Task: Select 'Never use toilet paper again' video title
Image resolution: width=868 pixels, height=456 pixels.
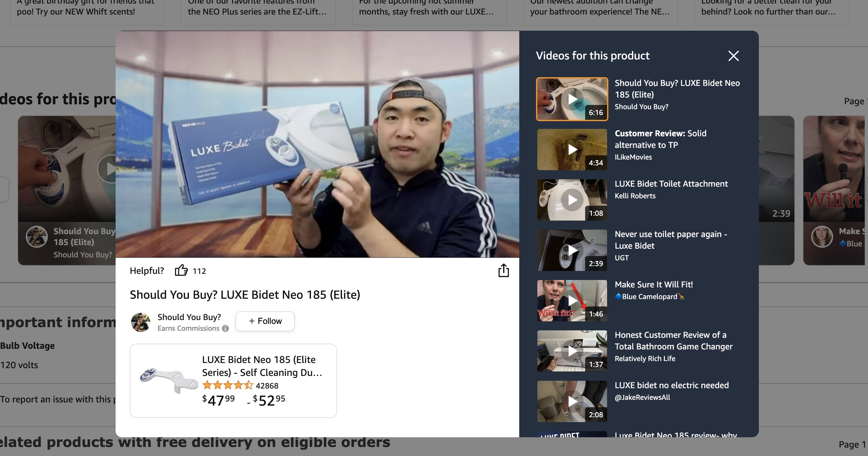Action: [671, 240]
